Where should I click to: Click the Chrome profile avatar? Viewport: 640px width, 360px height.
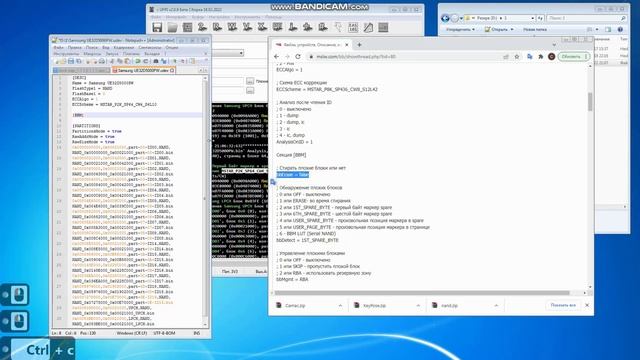pos(551,57)
